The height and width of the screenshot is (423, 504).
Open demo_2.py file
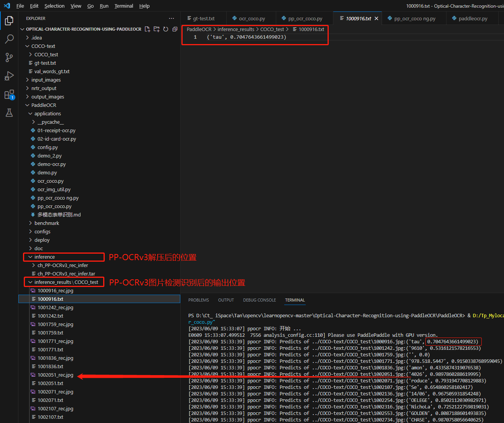click(99, 156)
